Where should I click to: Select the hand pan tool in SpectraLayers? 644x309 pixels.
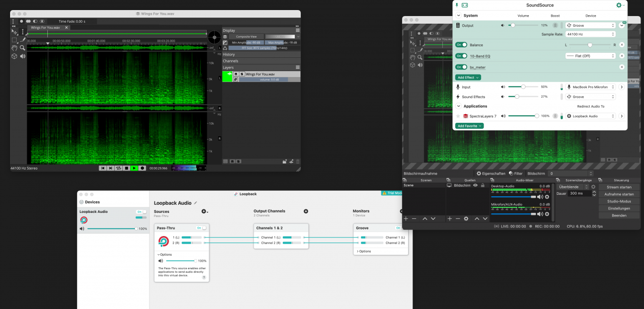[15, 48]
